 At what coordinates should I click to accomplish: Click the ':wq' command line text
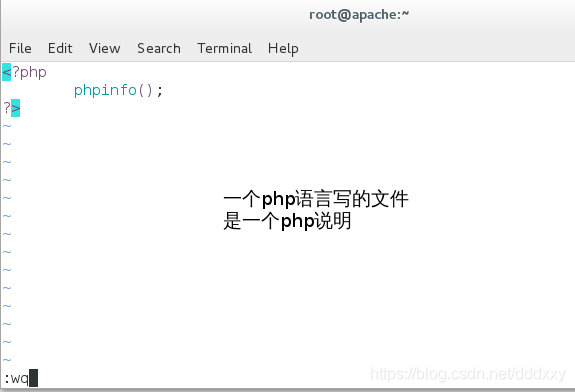click(x=16, y=378)
